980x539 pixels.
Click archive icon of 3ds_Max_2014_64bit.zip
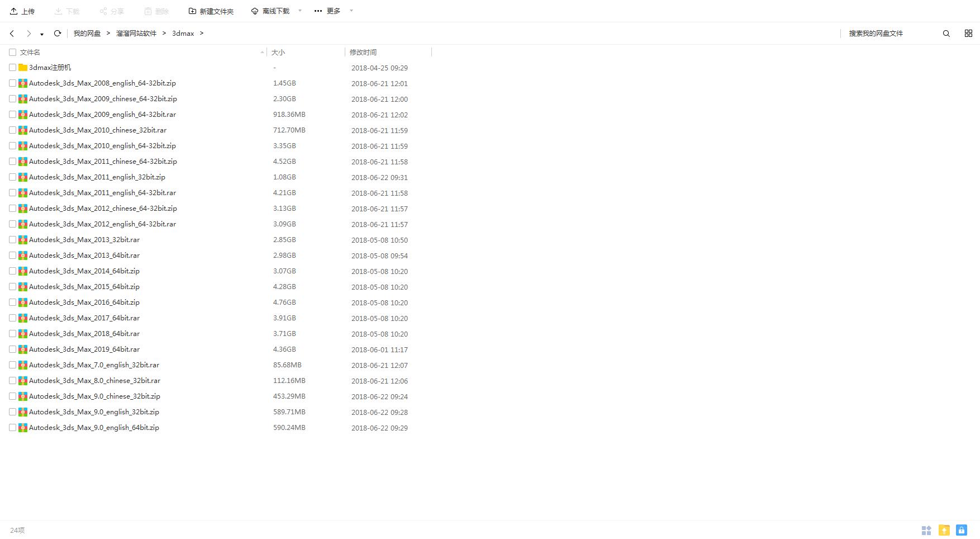click(x=23, y=271)
